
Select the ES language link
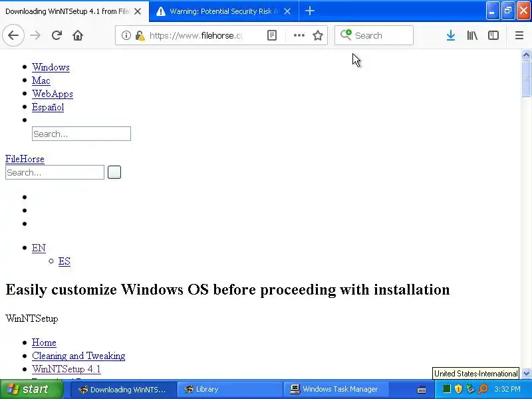65,261
